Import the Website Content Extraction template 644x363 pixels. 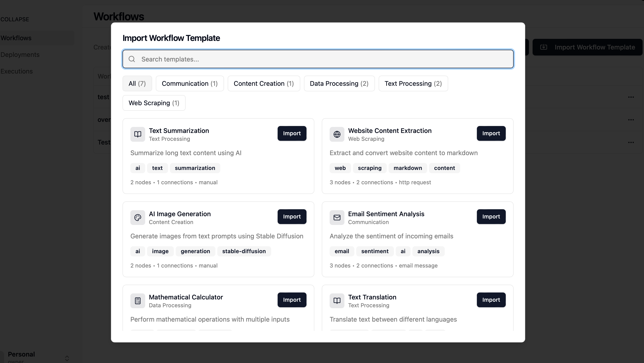click(x=491, y=133)
